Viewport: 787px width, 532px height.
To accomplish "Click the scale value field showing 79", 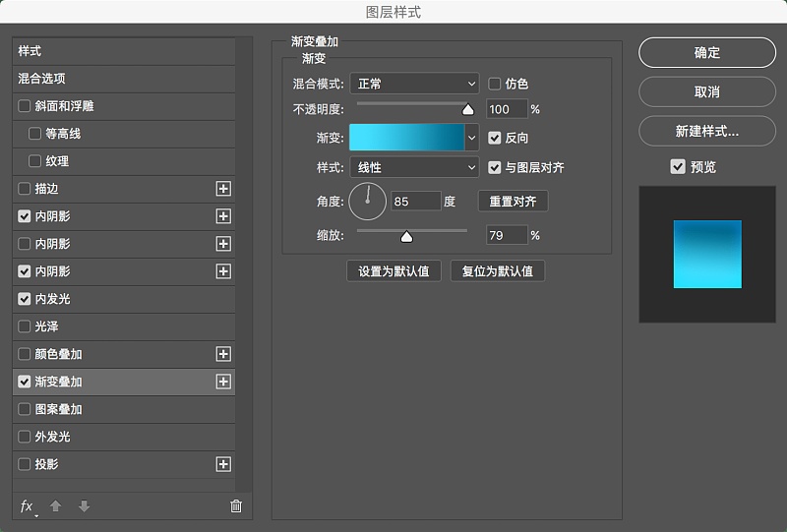I will coord(507,235).
